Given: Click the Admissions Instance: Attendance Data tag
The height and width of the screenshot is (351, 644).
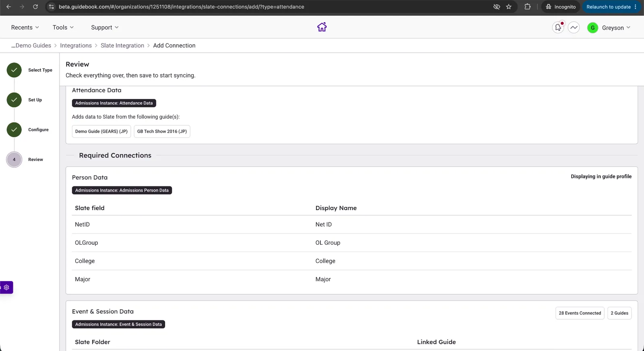Looking at the screenshot, I should (x=114, y=103).
